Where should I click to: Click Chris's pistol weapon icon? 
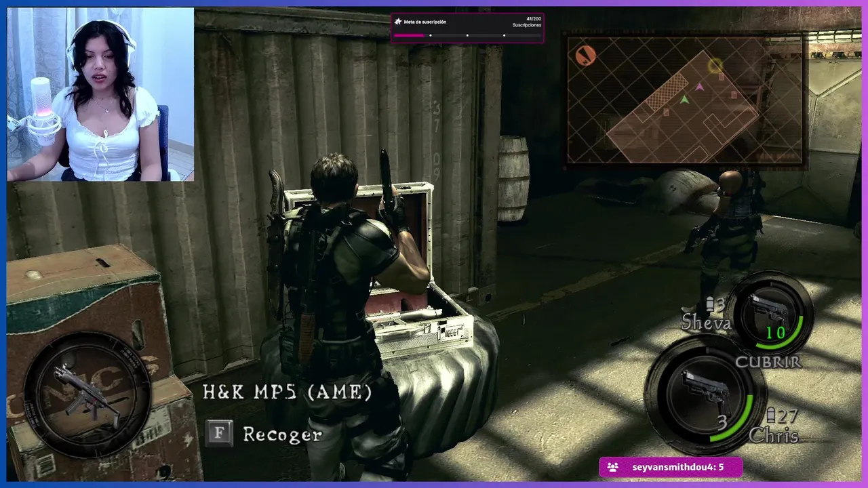705,391
